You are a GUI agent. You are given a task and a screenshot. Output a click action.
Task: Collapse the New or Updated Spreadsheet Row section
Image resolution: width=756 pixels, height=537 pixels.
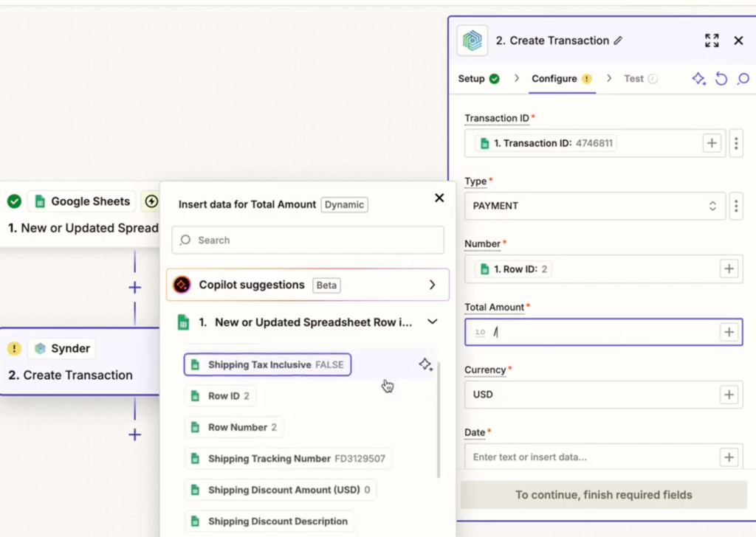pos(433,322)
